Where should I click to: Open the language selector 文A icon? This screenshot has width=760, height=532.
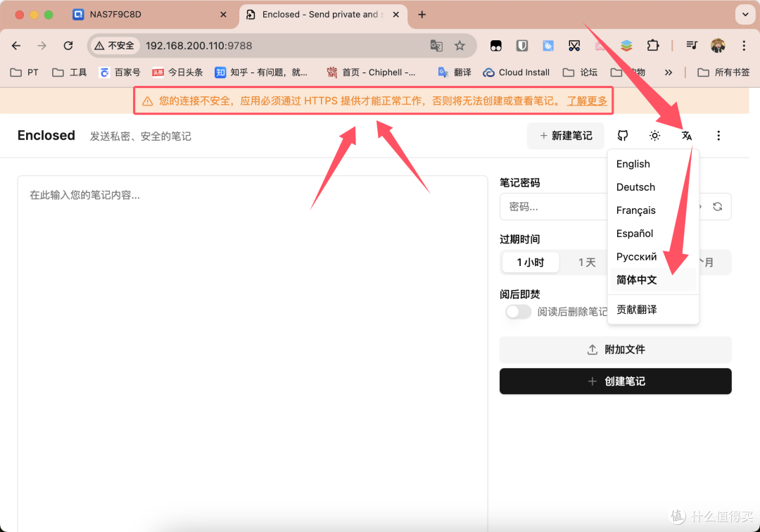tap(687, 135)
